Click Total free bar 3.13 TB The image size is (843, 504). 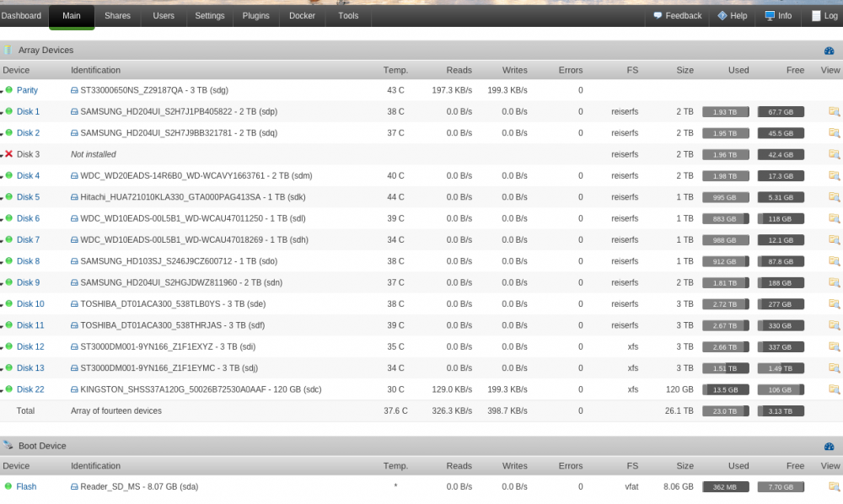(781, 411)
